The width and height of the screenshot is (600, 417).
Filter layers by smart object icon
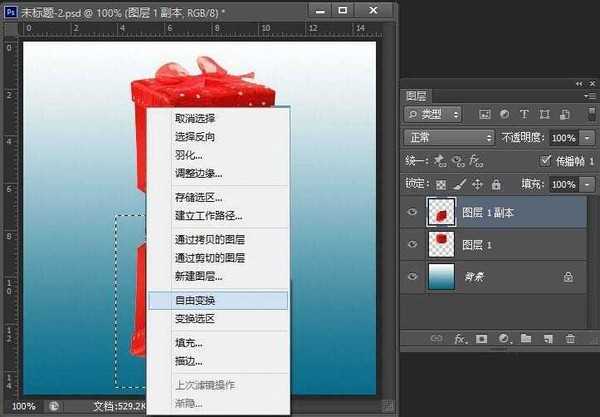(x=565, y=114)
